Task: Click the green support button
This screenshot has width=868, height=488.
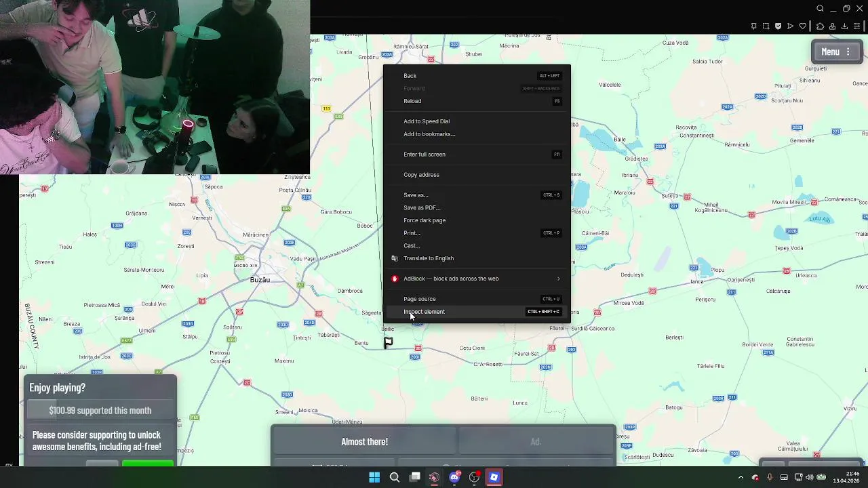Action: click(x=147, y=464)
